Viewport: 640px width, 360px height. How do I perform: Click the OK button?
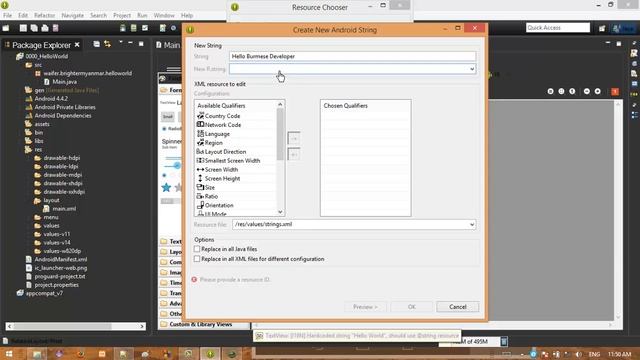(411, 307)
